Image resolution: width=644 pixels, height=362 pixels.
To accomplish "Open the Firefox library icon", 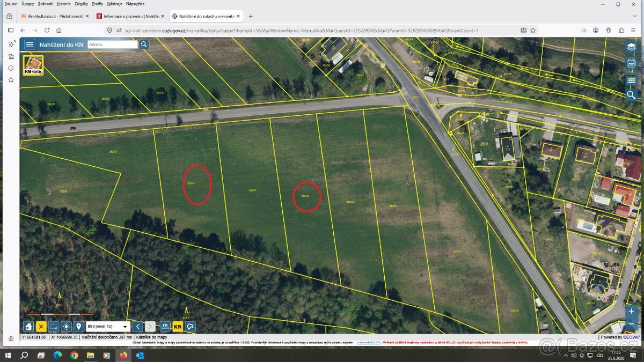I will pos(584,31).
